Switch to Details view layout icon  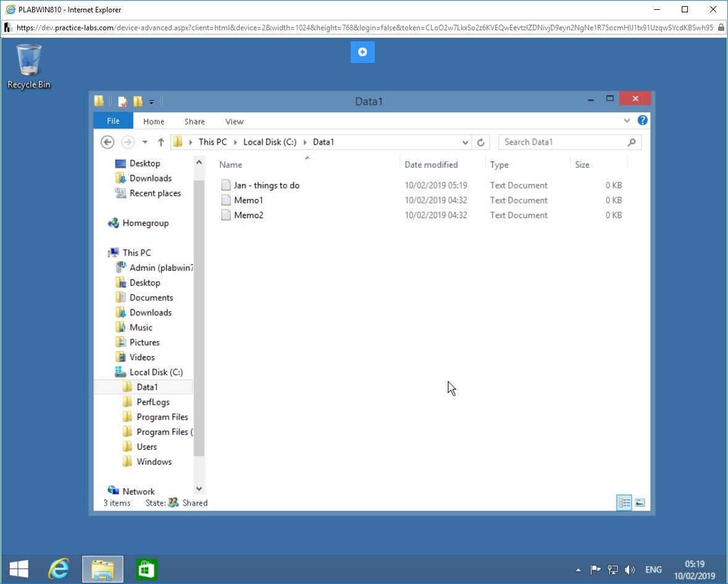click(624, 502)
